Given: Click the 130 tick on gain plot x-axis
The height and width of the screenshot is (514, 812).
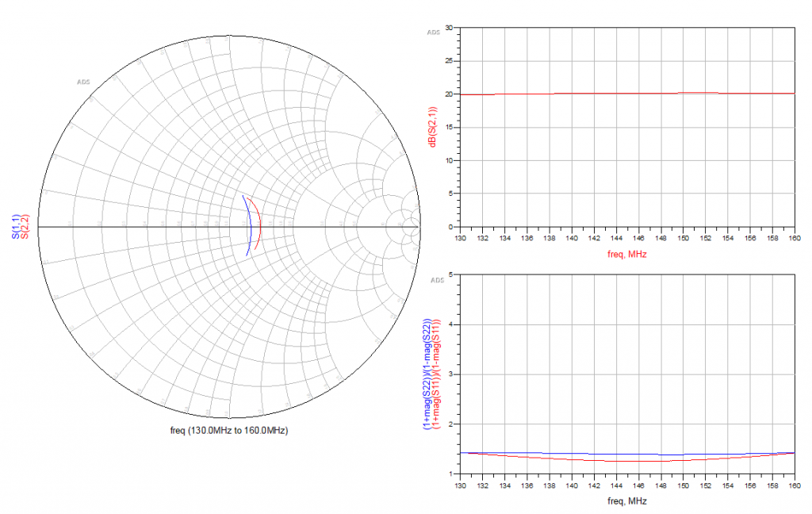Looking at the screenshot, I should [461, 238].
